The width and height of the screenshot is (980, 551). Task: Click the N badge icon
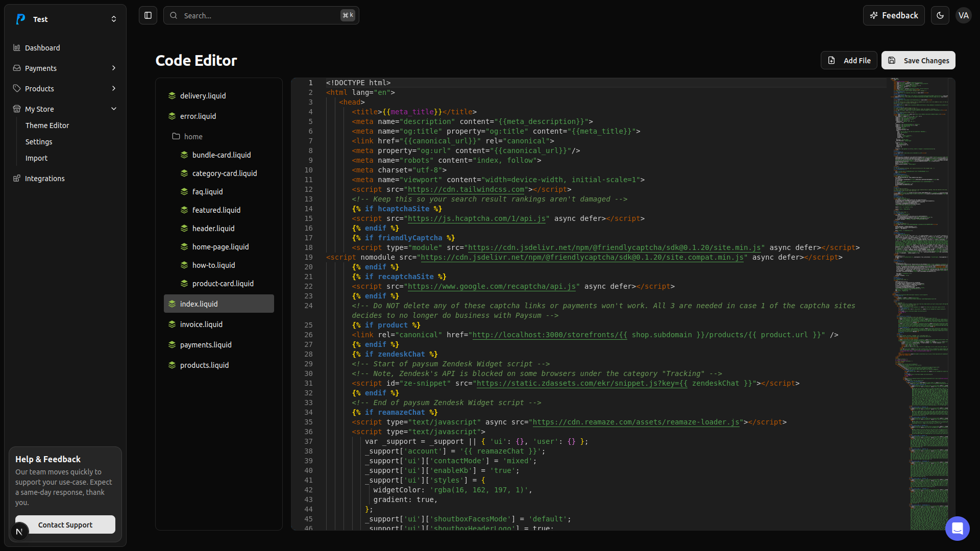[19, 532]
